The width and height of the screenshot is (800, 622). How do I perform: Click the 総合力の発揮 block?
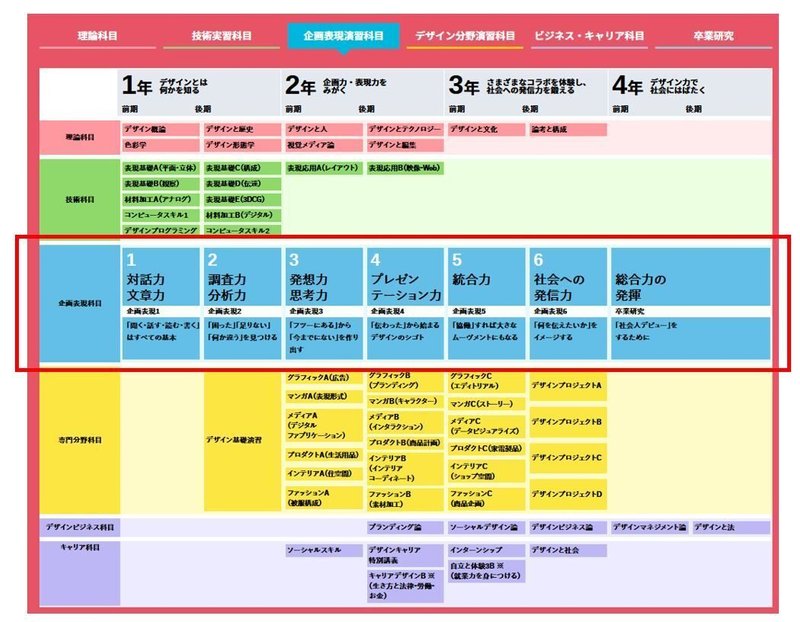[690, 277]
